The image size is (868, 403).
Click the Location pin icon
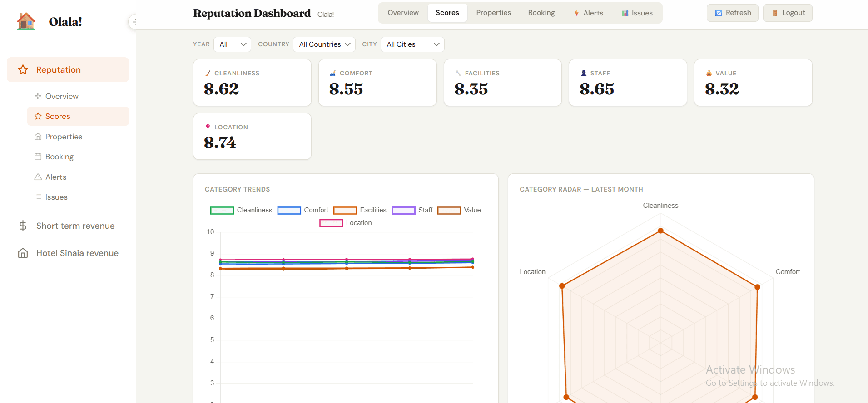[208, 127]
